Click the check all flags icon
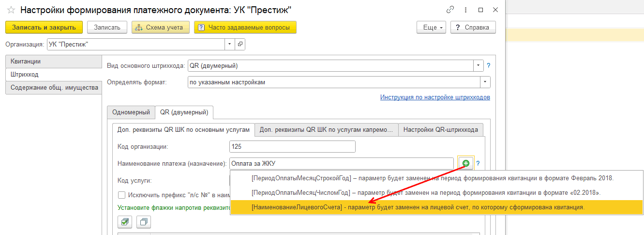 click(125, 222)
